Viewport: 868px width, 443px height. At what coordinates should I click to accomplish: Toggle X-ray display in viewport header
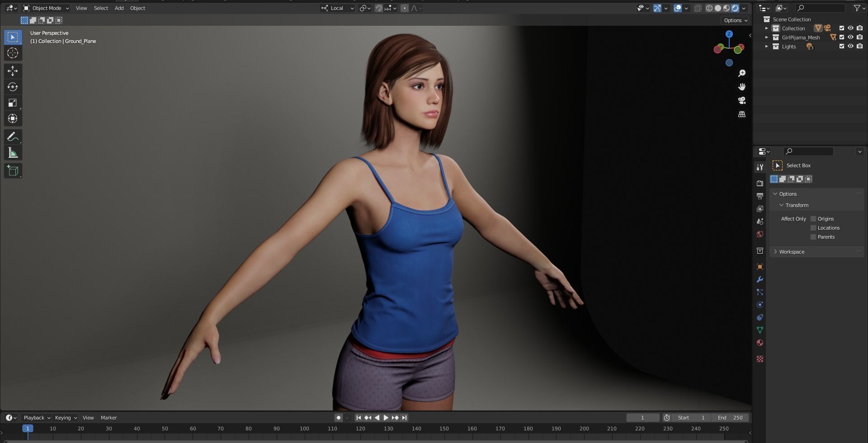(x=698, y=8)
